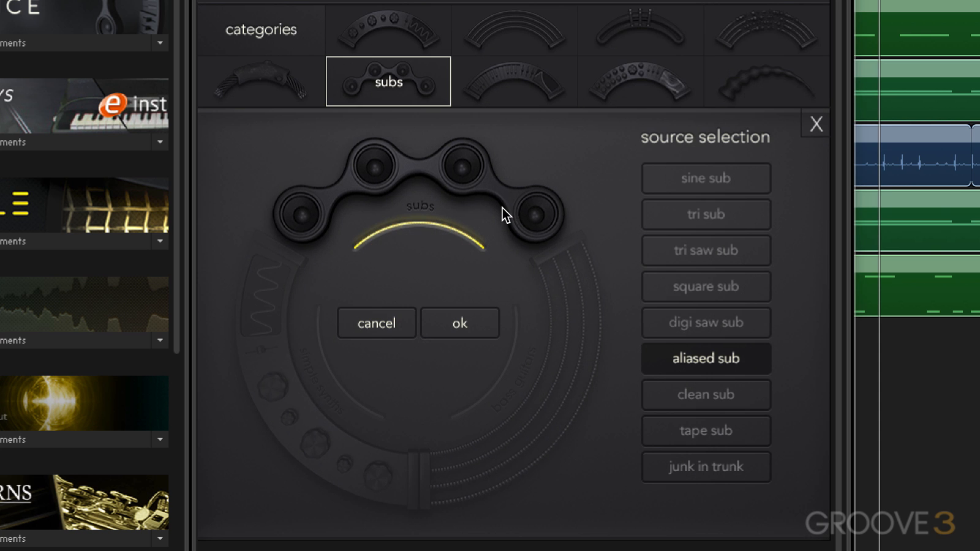Select the arc category with fret bars on top

(x=641, y=30)
